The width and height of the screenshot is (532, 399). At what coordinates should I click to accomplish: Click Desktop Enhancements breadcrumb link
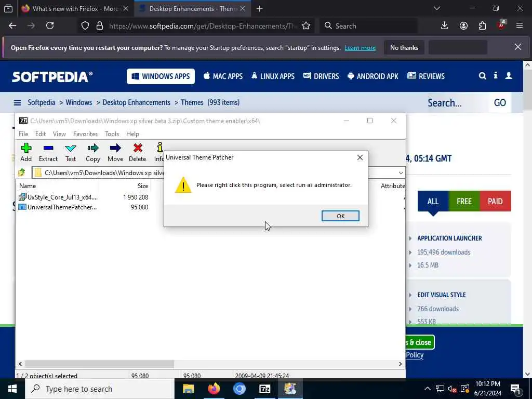pyautogui.click(x=137, y=102)
